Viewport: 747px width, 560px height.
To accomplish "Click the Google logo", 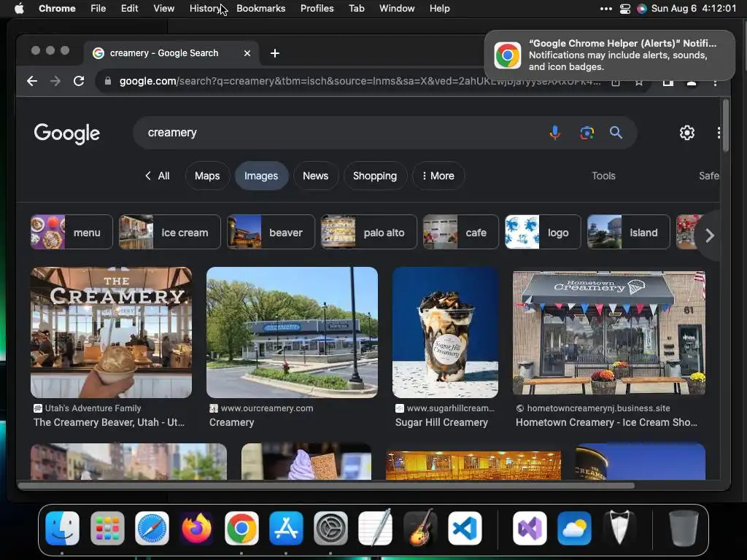I will (x=66, y=134).
